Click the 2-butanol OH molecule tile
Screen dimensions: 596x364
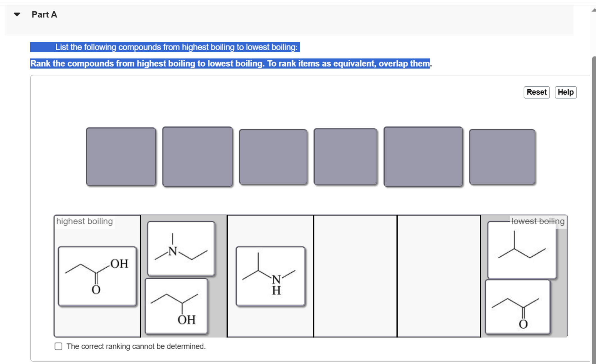(x=176, y=306)
